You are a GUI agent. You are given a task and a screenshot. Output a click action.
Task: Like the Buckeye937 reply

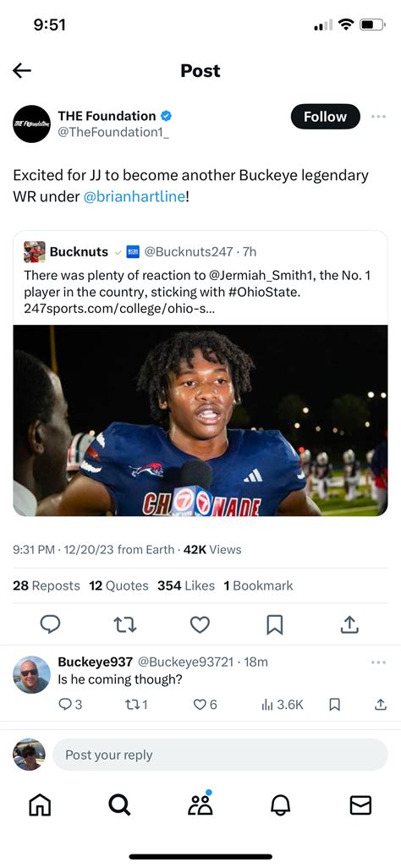click(205, 704)
